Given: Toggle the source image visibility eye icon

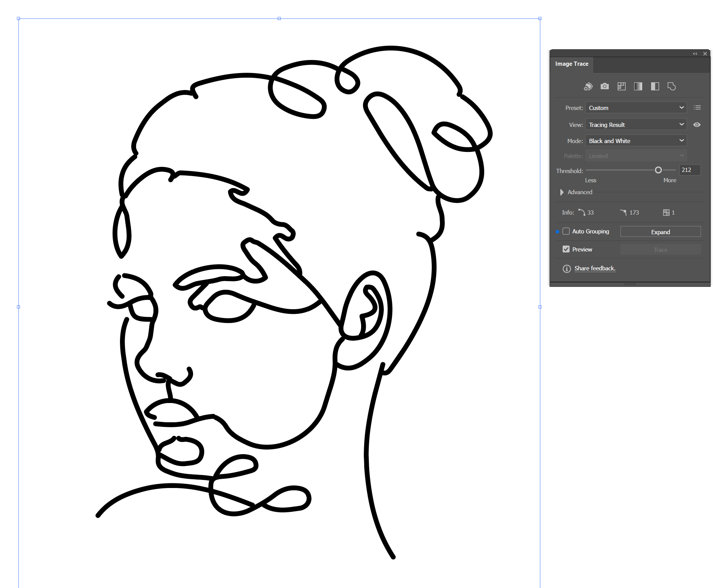Looking at the screenshot, I should [x=697, y=125].
